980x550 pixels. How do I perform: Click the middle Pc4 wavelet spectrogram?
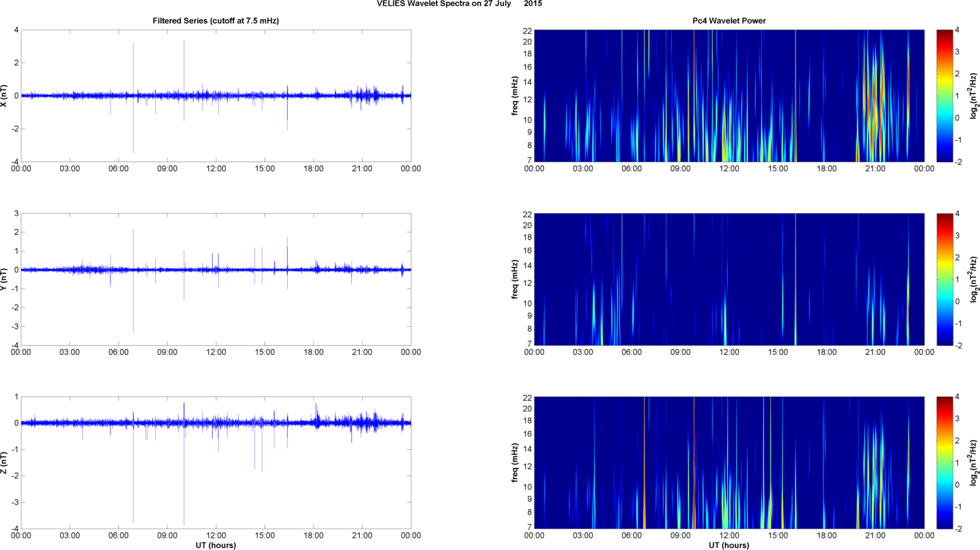pyautogui.click(x=728, y=279)
